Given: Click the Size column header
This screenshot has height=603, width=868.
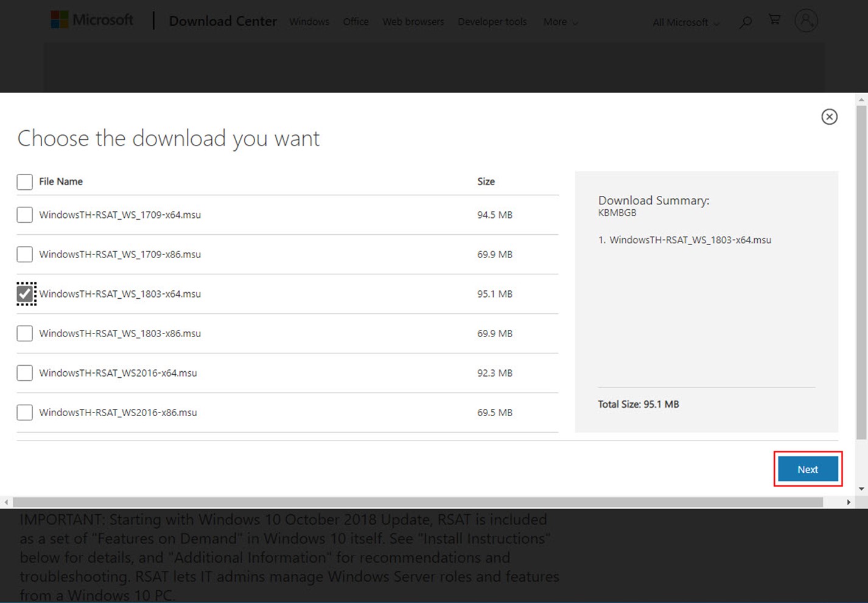Looking at the screenshot, I should (x=486, y=181).
